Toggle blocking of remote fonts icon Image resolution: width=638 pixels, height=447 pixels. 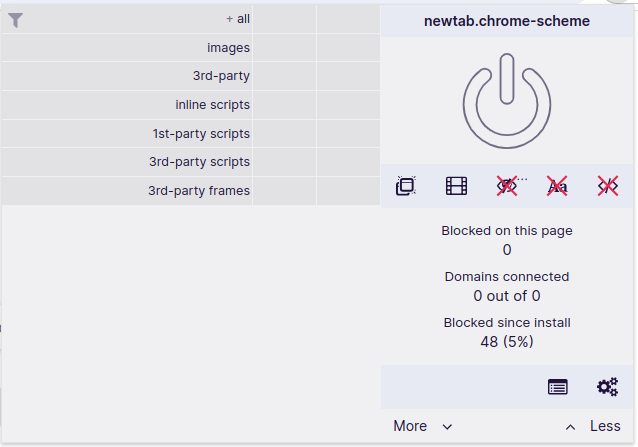(x=557, y=186)
